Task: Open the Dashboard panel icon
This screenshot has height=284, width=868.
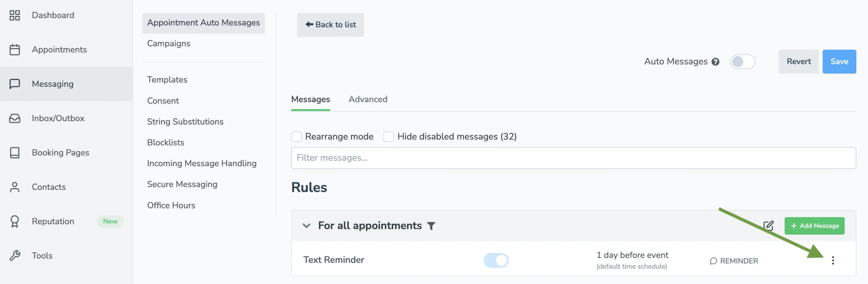Action: [x=15, y=15]
